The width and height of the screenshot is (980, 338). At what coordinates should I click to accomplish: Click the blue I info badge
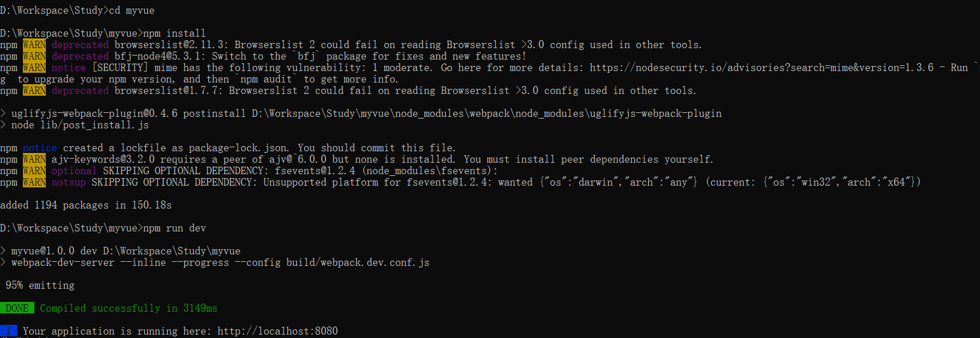(x=9, y=331)
